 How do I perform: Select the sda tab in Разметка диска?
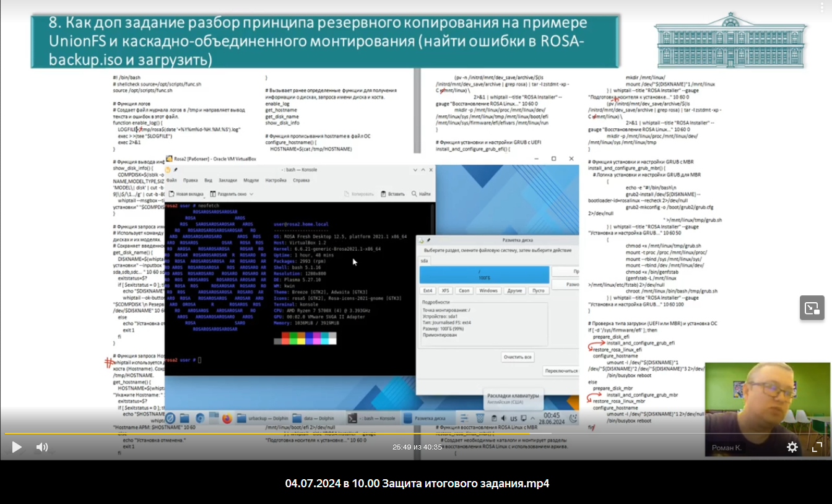pyautogui.click(x=425, y=261)
